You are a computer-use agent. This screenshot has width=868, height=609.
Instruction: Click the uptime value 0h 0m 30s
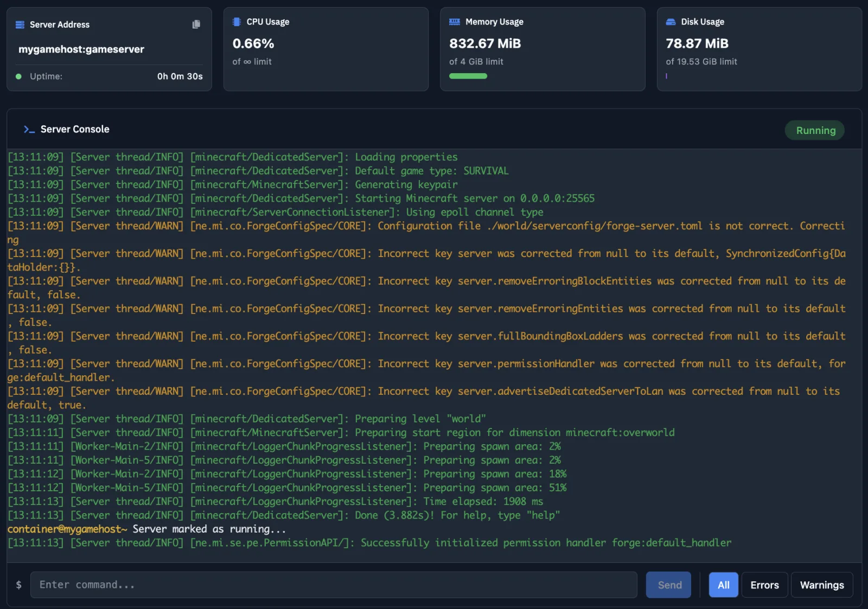(180, 76)
